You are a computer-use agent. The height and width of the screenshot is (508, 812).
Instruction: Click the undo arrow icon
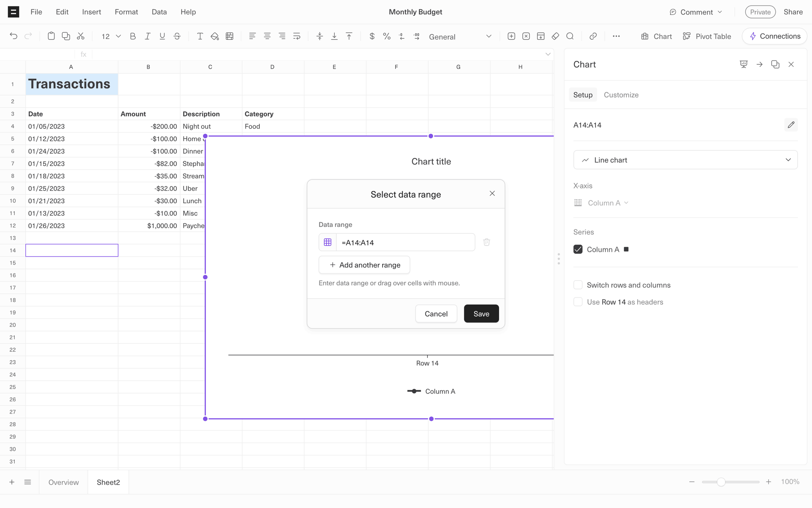click(x=14, y=36)
